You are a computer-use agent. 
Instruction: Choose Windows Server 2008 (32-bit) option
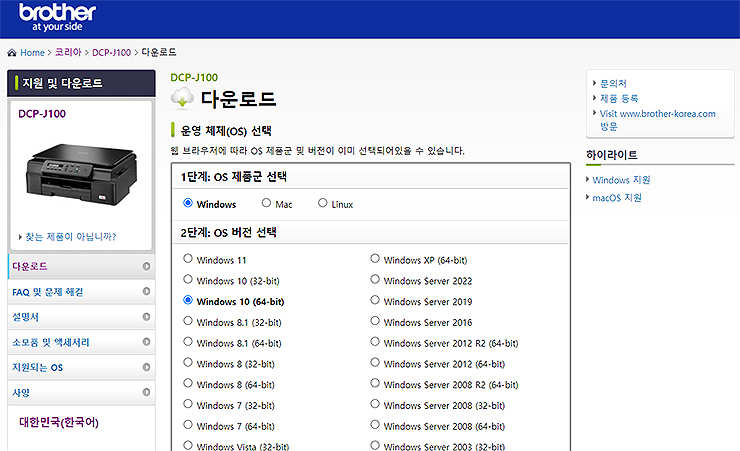click(x=375, y=404)
